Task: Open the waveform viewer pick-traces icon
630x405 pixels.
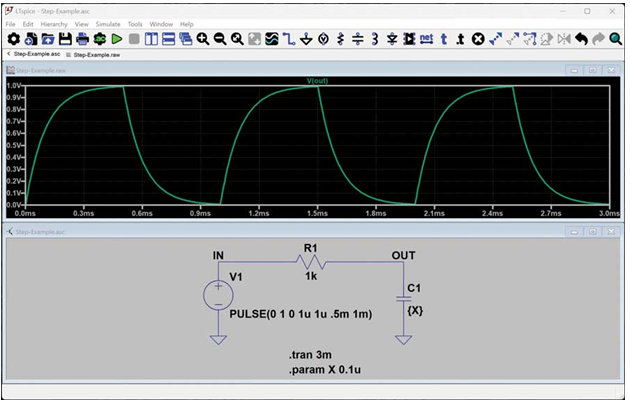Action: 272,39
